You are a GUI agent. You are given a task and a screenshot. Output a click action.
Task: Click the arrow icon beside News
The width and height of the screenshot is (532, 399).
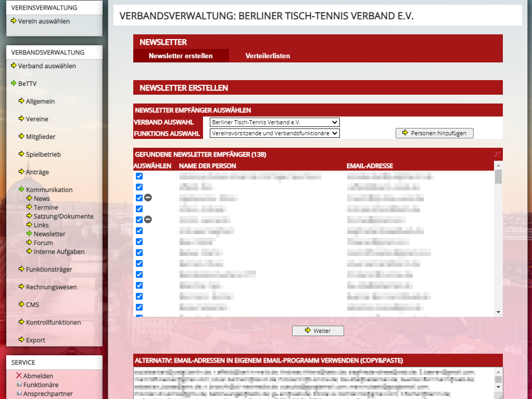pyautogui.click(x=29, y=198)
